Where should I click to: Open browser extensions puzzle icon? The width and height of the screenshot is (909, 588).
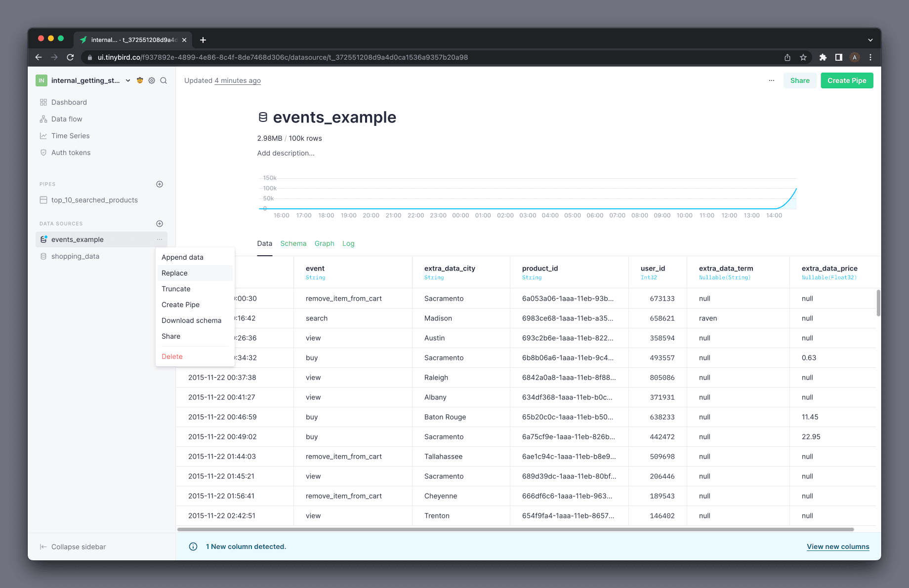(x=823, y=57)
